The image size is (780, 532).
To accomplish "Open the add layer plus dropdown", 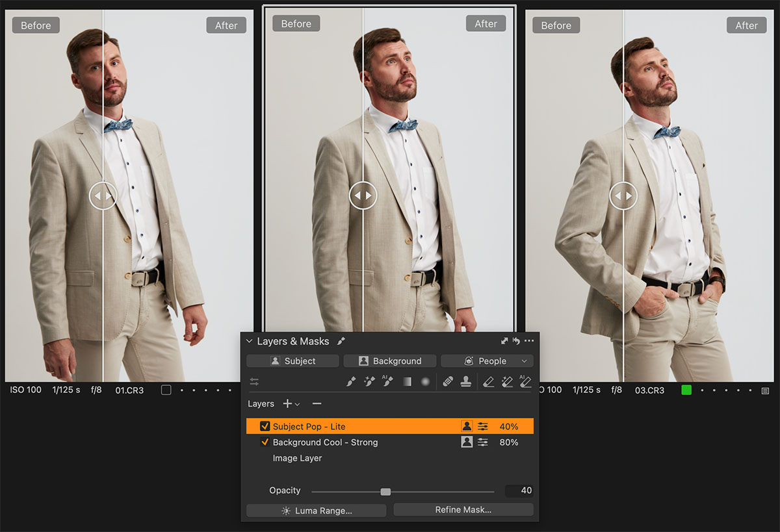I will [291, 404].
